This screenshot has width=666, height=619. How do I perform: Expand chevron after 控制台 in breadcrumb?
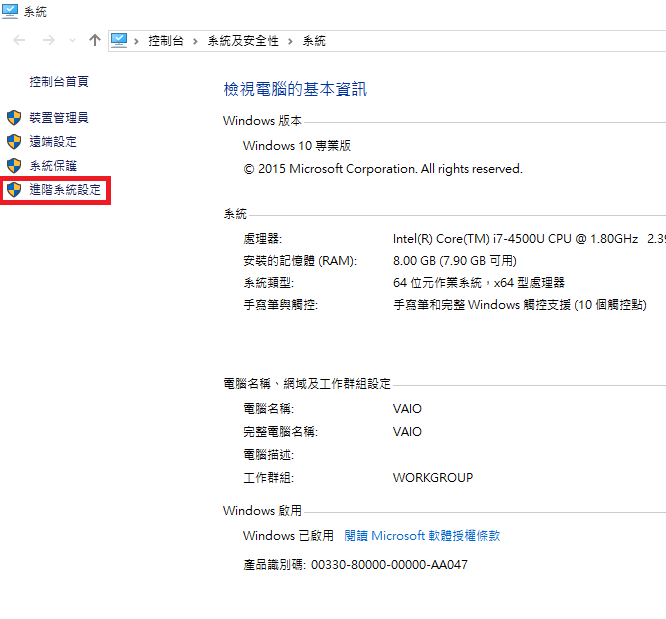point(195,41)
